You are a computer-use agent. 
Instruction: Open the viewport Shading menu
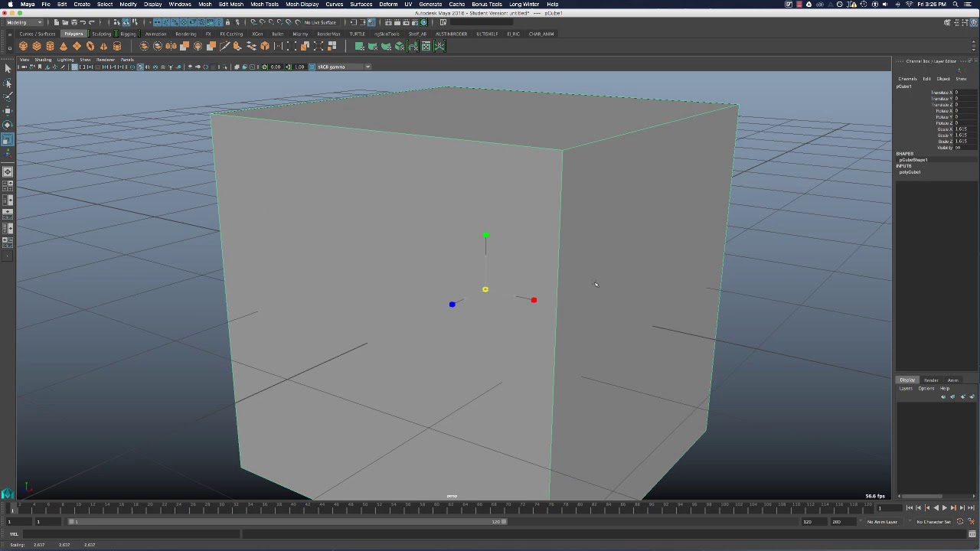click(x=43, y=60)
